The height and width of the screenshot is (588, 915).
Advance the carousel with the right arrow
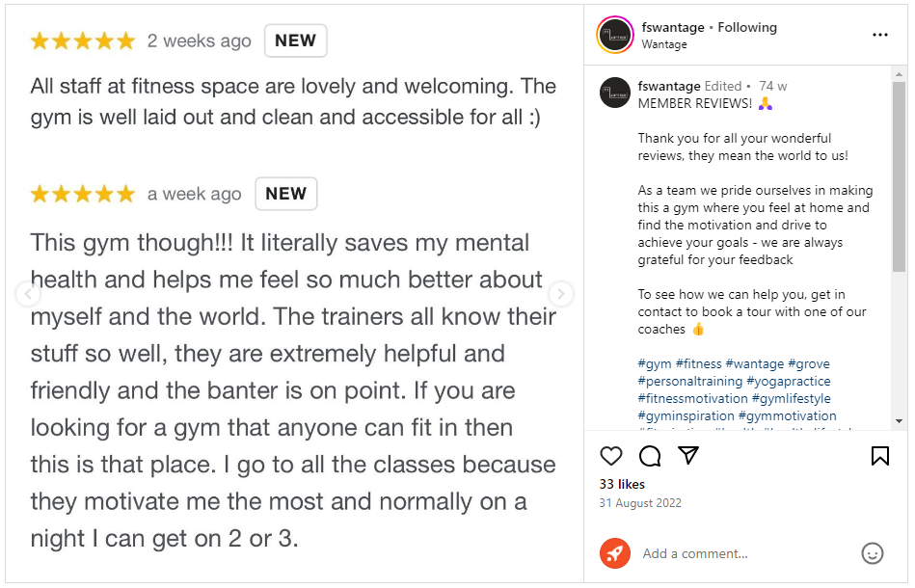(560, 293)
